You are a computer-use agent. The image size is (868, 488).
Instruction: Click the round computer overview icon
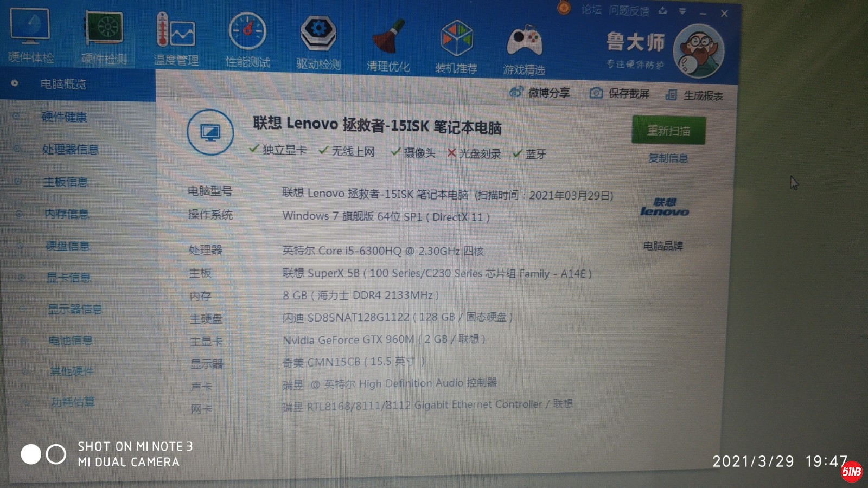[210, 132]
